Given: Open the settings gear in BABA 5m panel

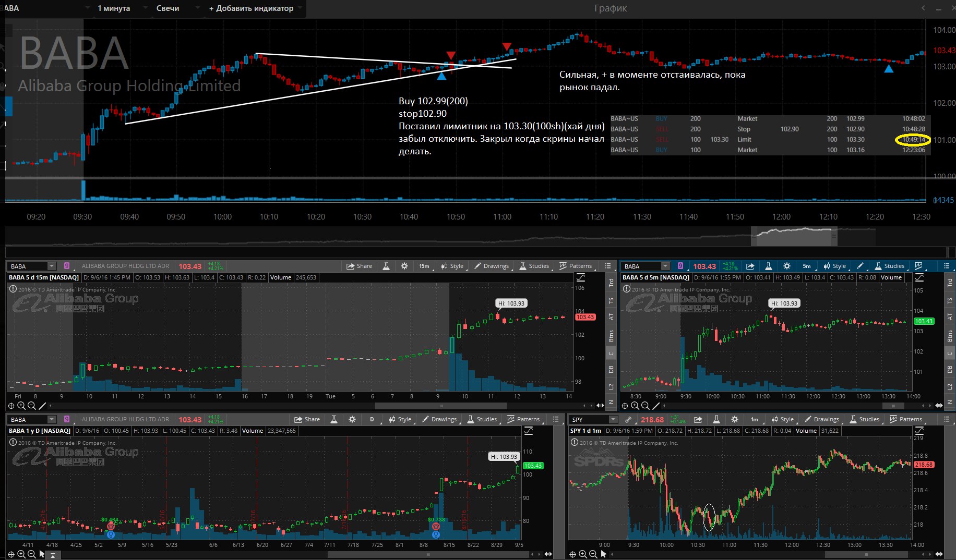Looking at the screenshot, I should tap(787, 266).
